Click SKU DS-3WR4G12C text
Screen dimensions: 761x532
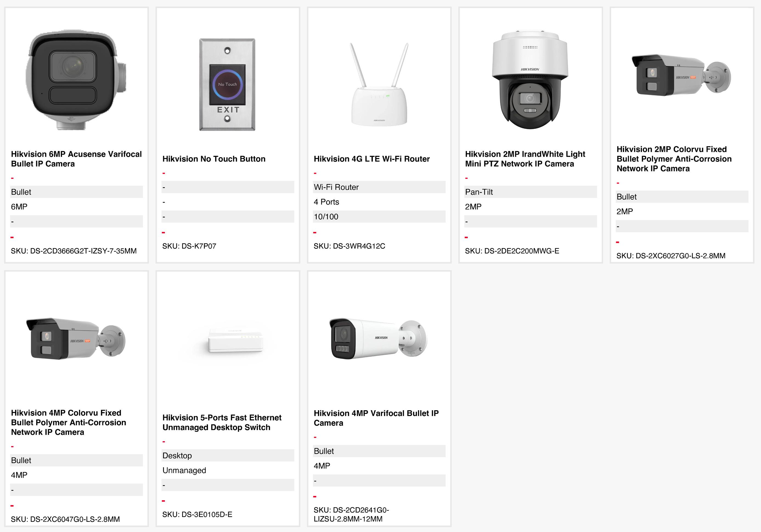(349, 246)
